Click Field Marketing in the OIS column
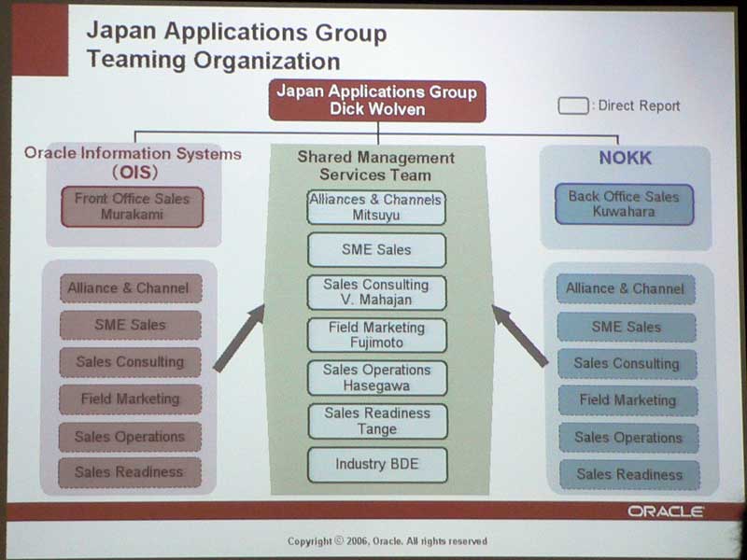The image size is (747, 560). point(130,399)
